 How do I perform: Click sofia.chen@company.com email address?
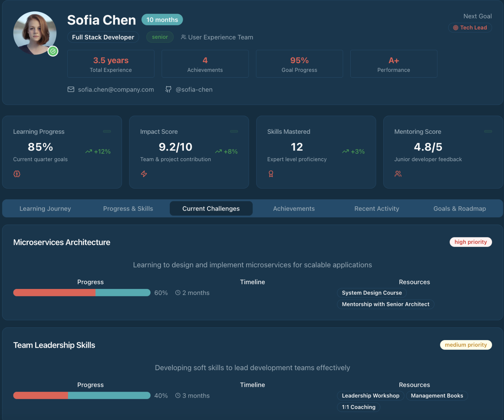(116, 89)
